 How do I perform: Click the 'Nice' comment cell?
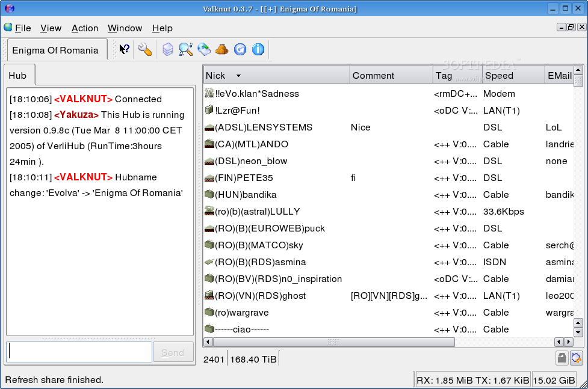click(x=361, y=127)
